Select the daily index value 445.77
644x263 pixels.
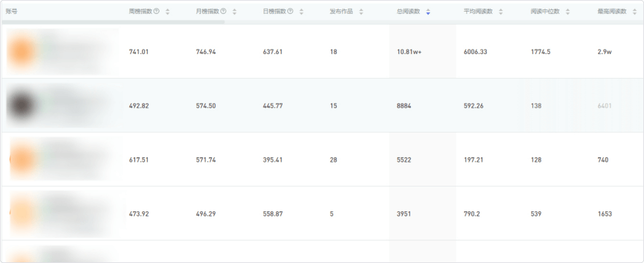272,106
